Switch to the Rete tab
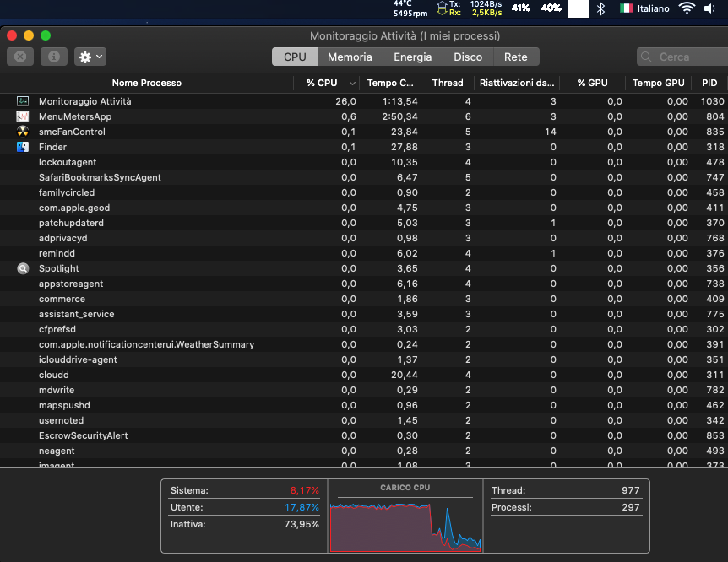Image resolution: width=728 pixels, height=562 pixels. click(x=516, y=57)
